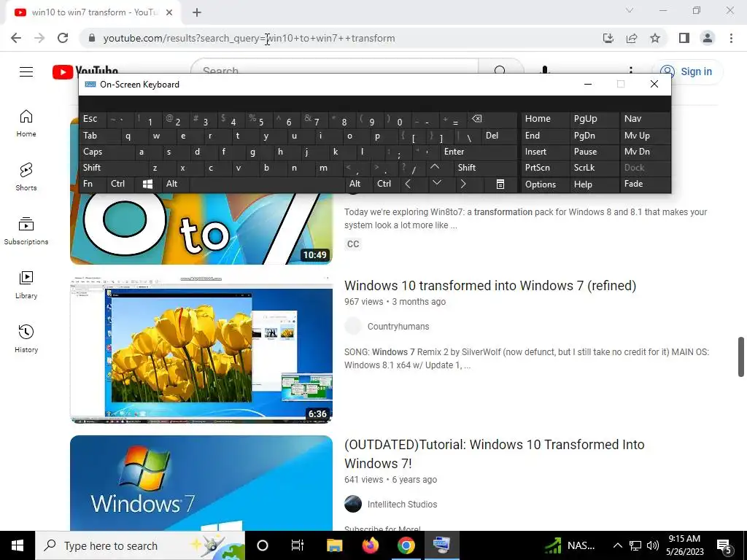747x560 pixels.
Task: Click the browser back arrow
Action: point(16,38)
